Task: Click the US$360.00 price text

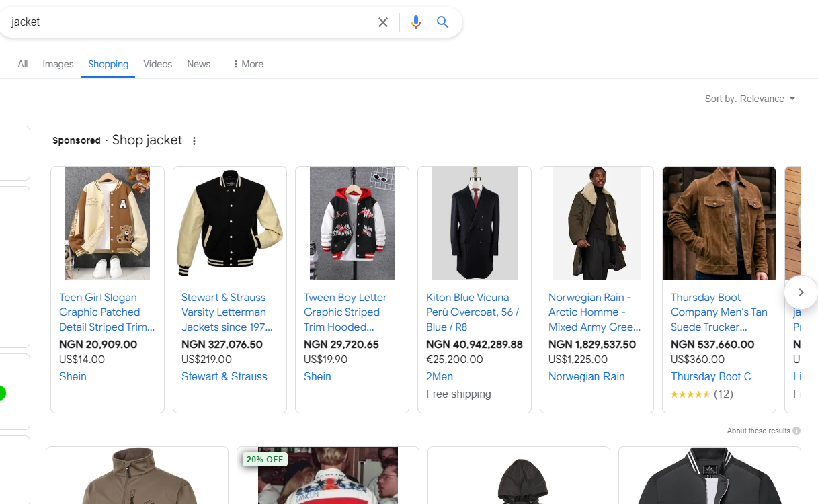Action: pyautogui.click(x=698, y=360)
